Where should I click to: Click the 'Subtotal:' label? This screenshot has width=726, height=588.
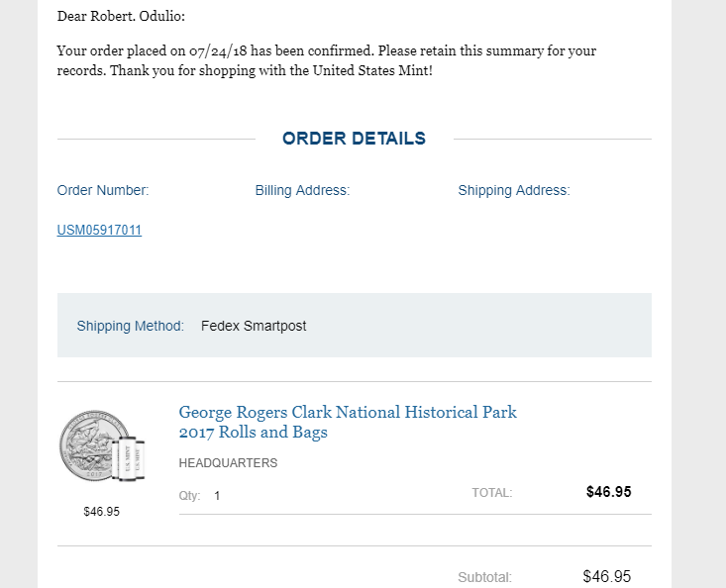(484, 577)
